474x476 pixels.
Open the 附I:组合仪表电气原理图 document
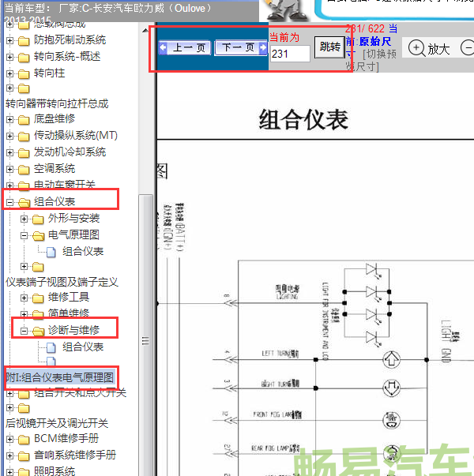pyautogui.click(x=60, y=377)
